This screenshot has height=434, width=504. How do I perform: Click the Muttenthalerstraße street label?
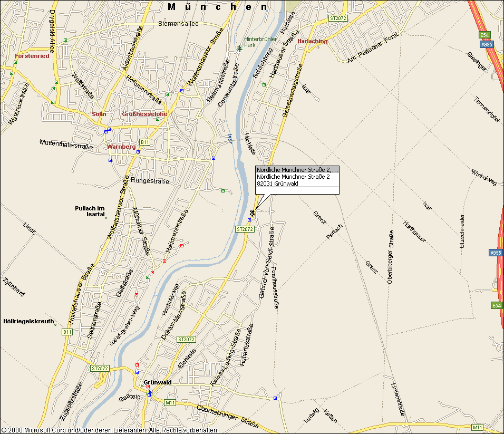pos(66,144)
